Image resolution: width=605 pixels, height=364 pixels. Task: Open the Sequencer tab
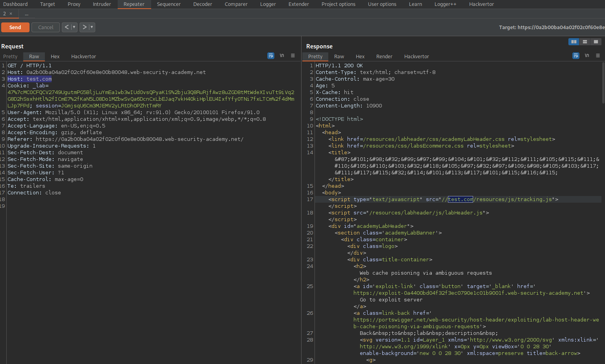coord(169,4)
